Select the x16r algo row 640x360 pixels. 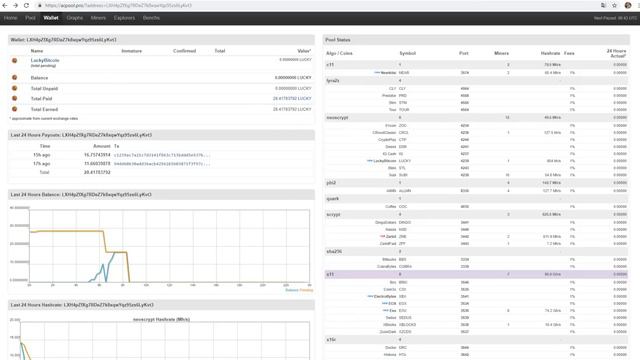click(x=476, y=340)
